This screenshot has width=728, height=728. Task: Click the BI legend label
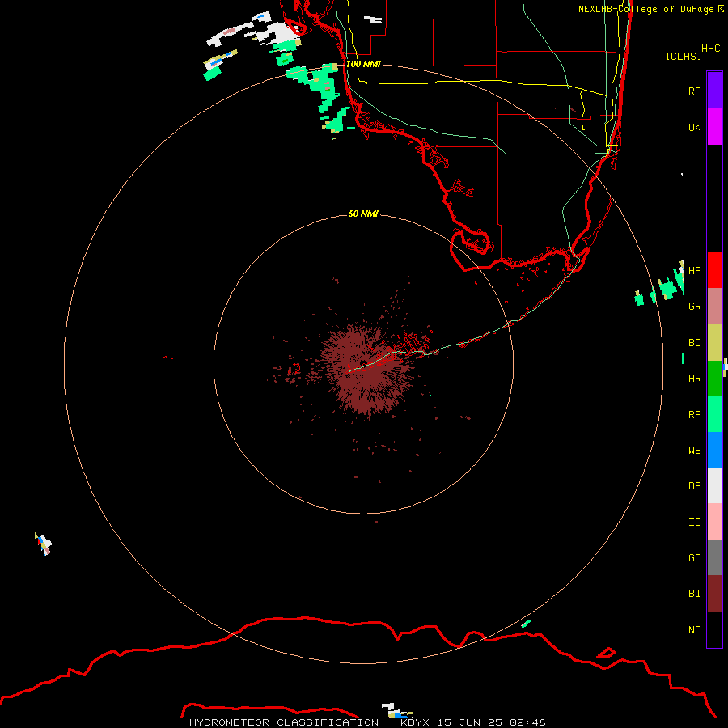pyautogui.click(x=694, y=594)
